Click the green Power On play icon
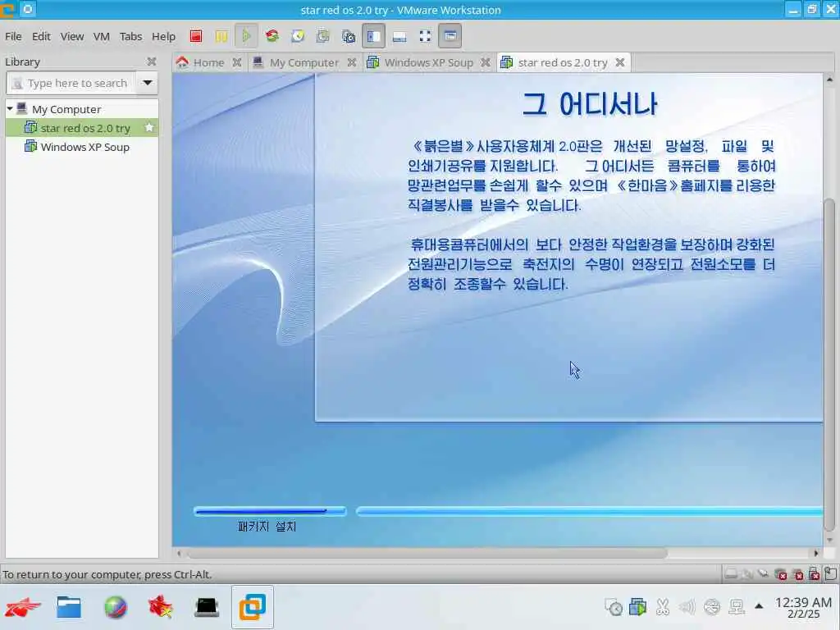The image size is (840, 630). point(246,36)
